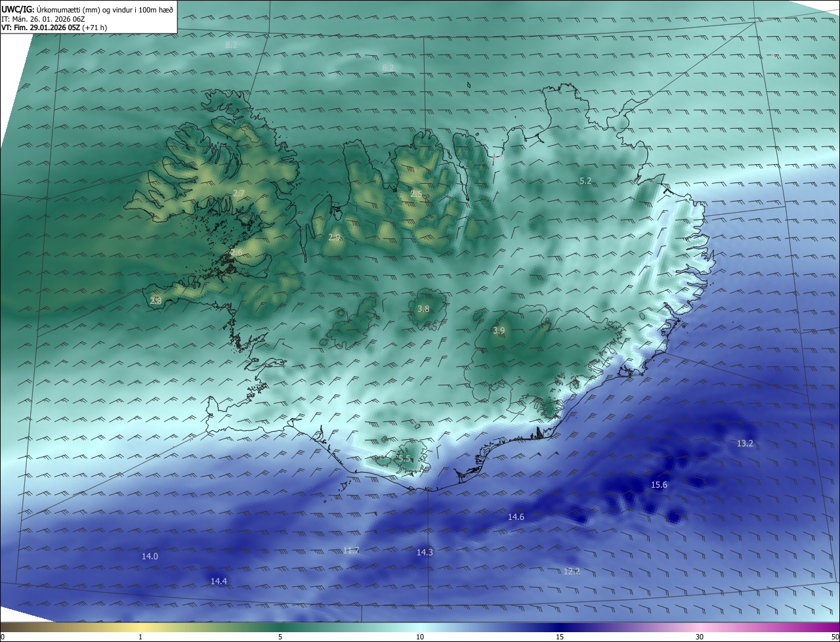Click the 15.6 precipitable water value
Screen dimensions: 840x642
tap(659, 485)
